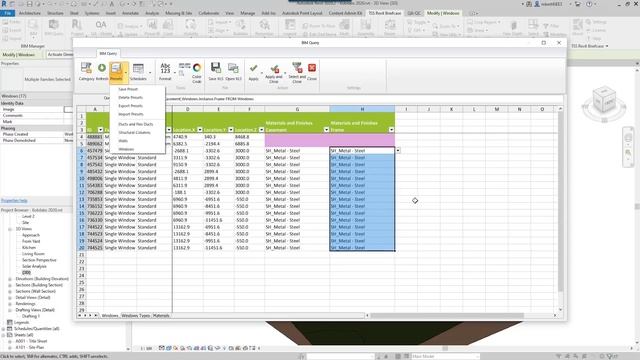Screen dimensions: 640x360
Task: Expand Elevations (Building Elevation) node
Action: pos(10,279)
